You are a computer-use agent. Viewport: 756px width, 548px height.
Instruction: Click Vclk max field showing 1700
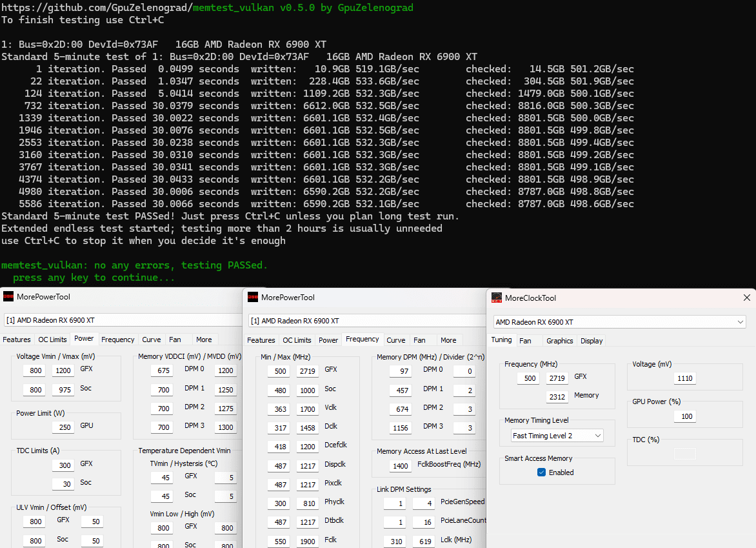306,409
